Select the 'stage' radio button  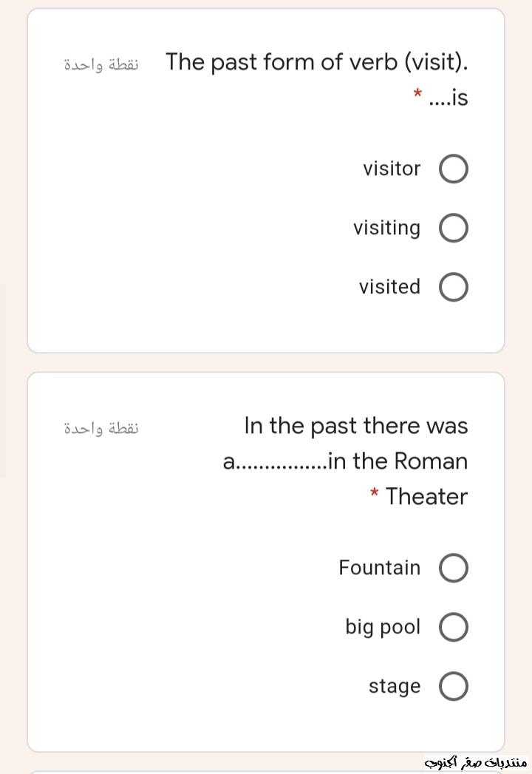[454, 687]
